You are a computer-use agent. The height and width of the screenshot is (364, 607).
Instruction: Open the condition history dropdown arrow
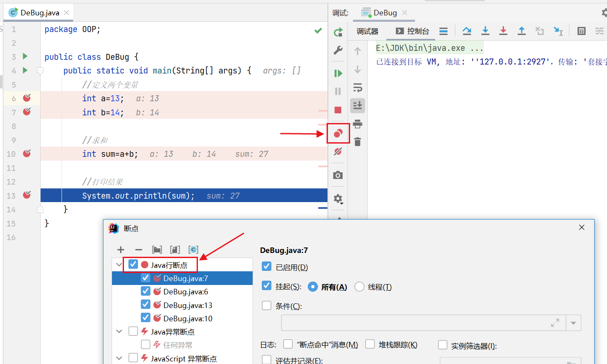[x=574, y=323]
